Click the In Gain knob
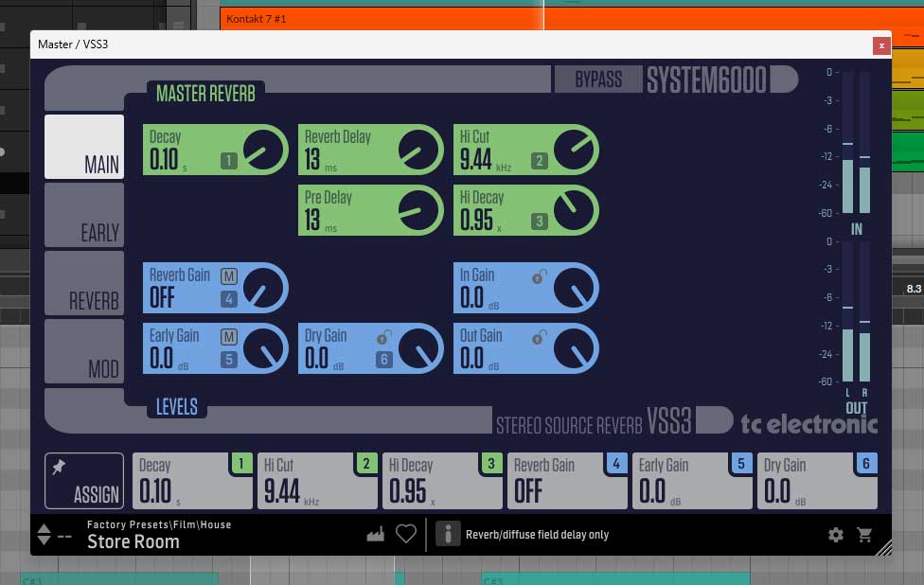Screen dimensions: 924x585 (574, 288)
